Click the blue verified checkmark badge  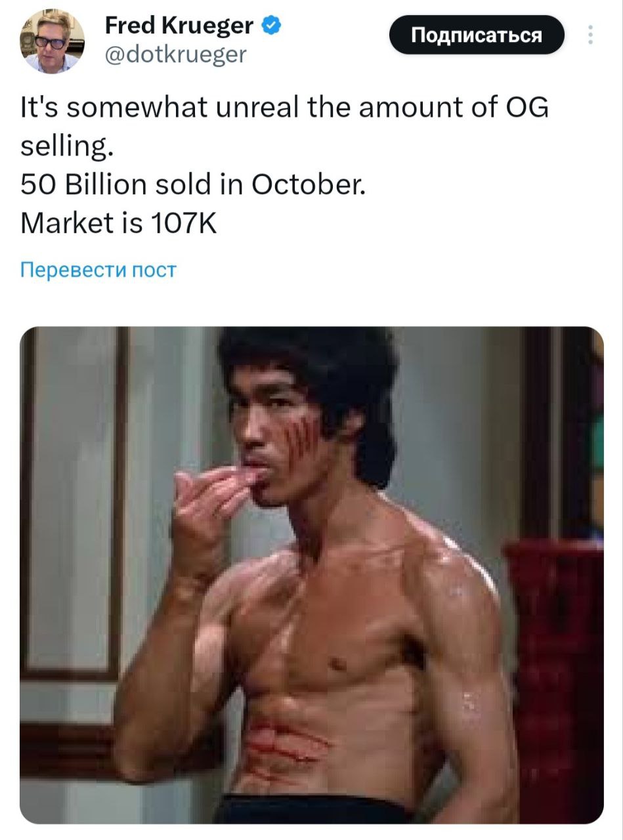click(271, 26)
